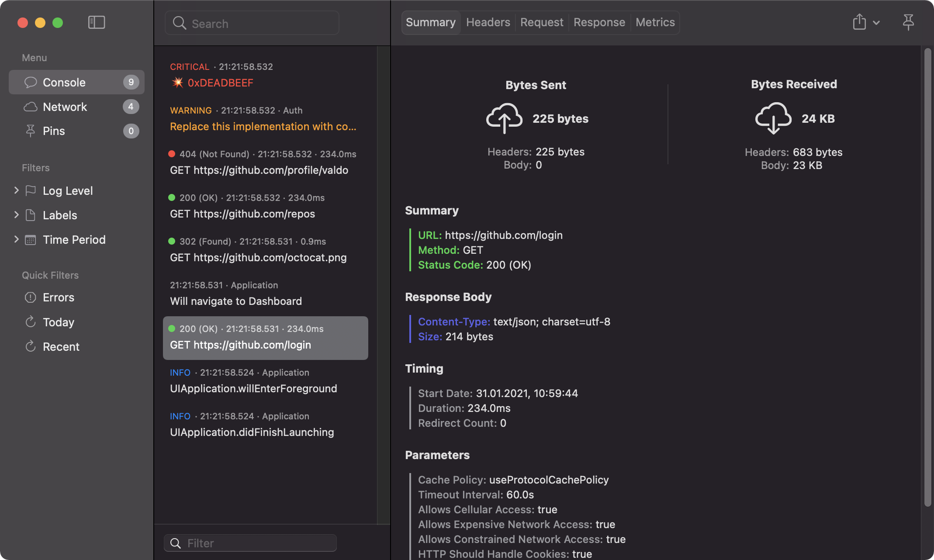The image size is (934, 560).
Task: Pin the selected request with pin icon
Action: (x=908, y=22)
